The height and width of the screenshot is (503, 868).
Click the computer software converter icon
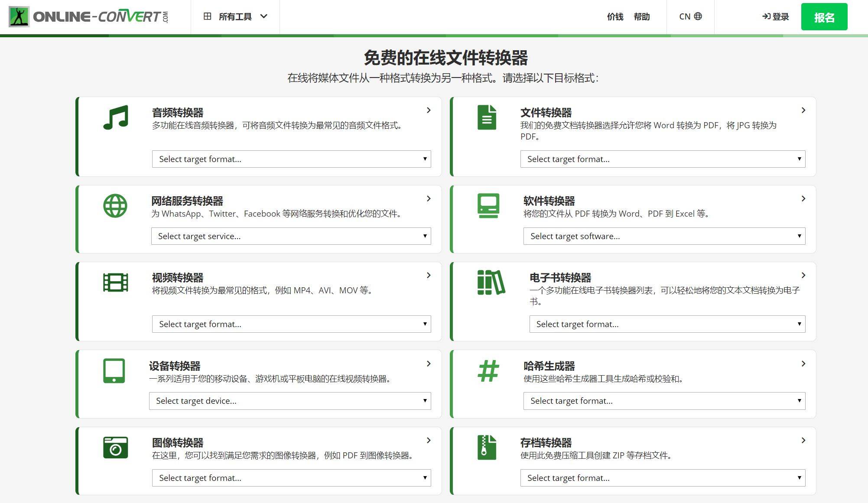[488, 205]
